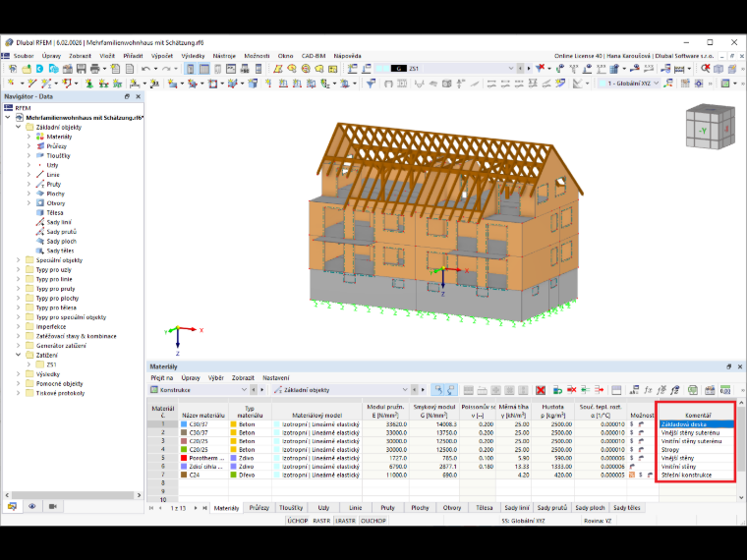Click the new node star icon in second toolbar
This screenshot has height=560, width=747.
(12, 84)
